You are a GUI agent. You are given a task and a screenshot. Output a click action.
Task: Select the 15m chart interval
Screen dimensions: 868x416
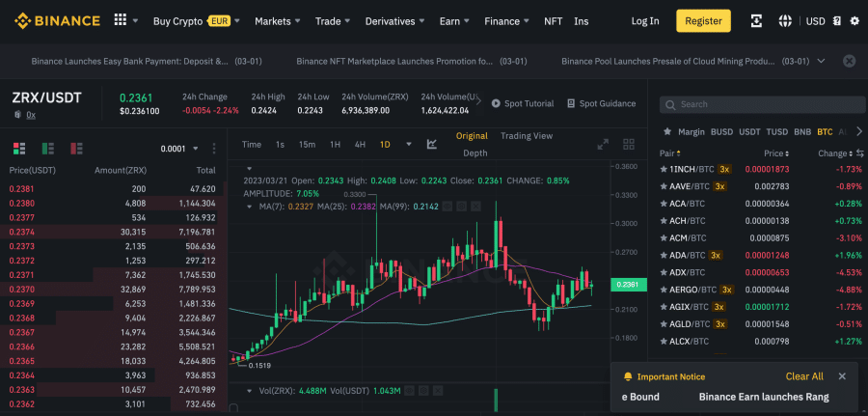tap(307, 144)
